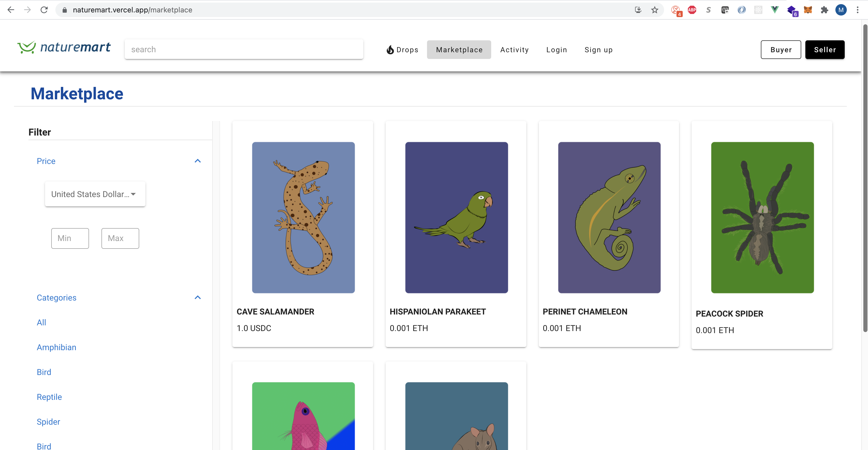Viewport: 868px width, 450px height.
Task: Click the install app icon in address bar
Action: [x=638, y=10]
